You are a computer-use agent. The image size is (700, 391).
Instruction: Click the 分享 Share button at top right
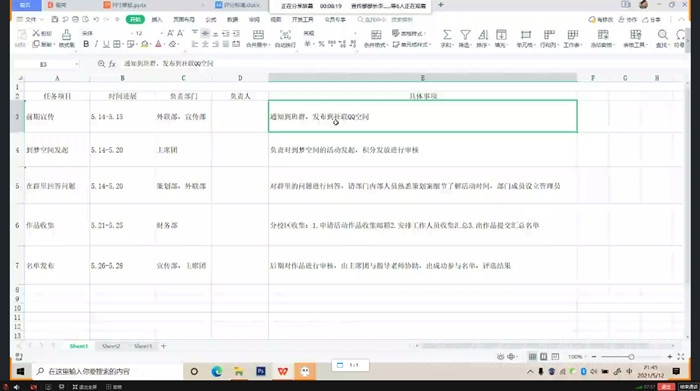pos(651,20)
